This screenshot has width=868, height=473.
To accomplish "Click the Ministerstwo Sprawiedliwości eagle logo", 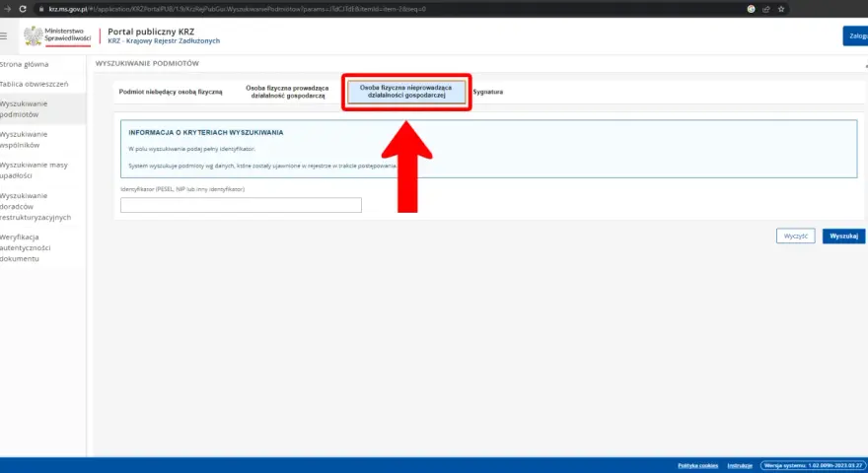I will tap(33, 35).
